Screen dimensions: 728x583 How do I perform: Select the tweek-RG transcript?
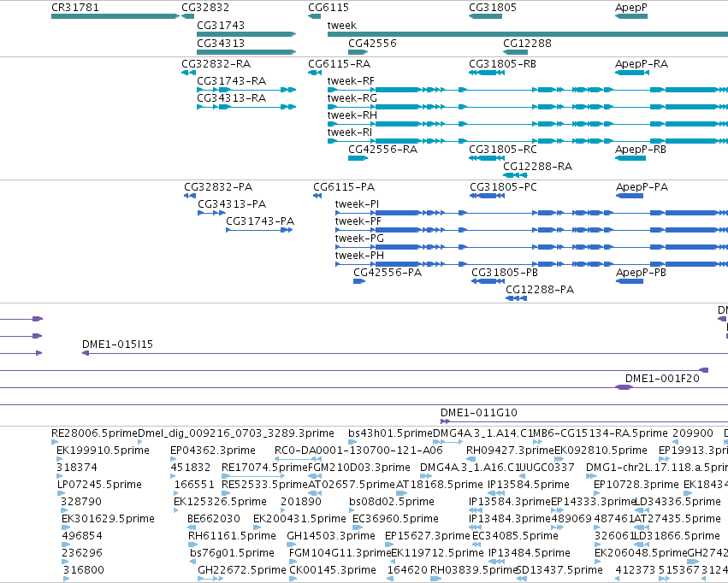tap(528, 107)
